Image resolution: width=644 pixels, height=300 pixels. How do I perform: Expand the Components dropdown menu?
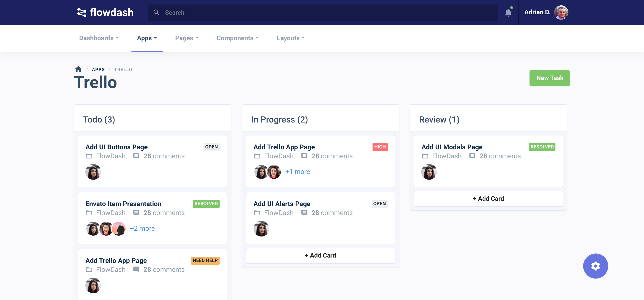point(237,38)
